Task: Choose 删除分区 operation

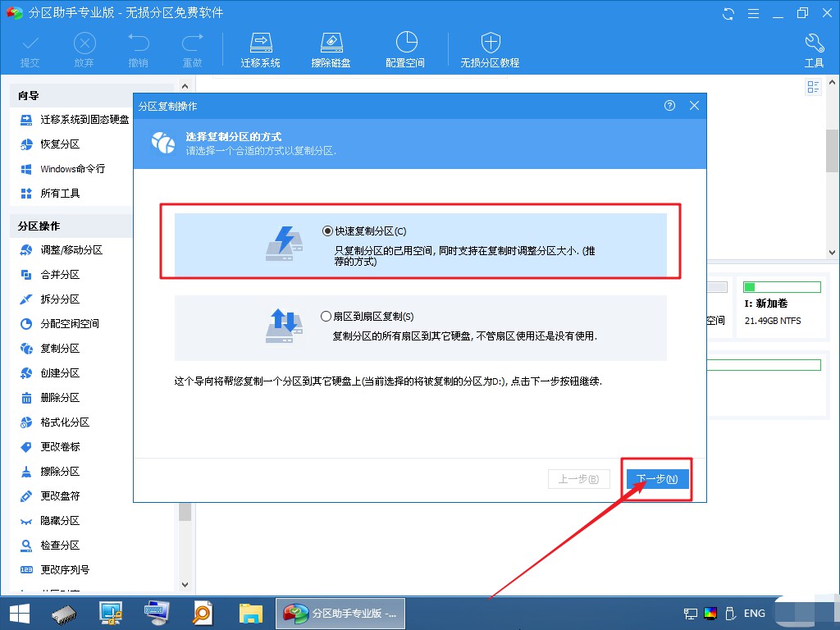Action: click(x=50, y=398)
